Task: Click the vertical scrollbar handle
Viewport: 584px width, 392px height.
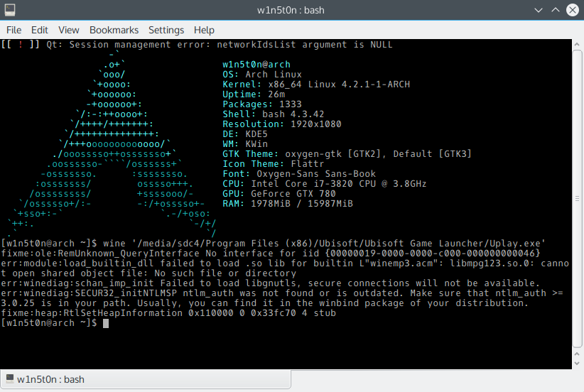Action: point(577,198)
